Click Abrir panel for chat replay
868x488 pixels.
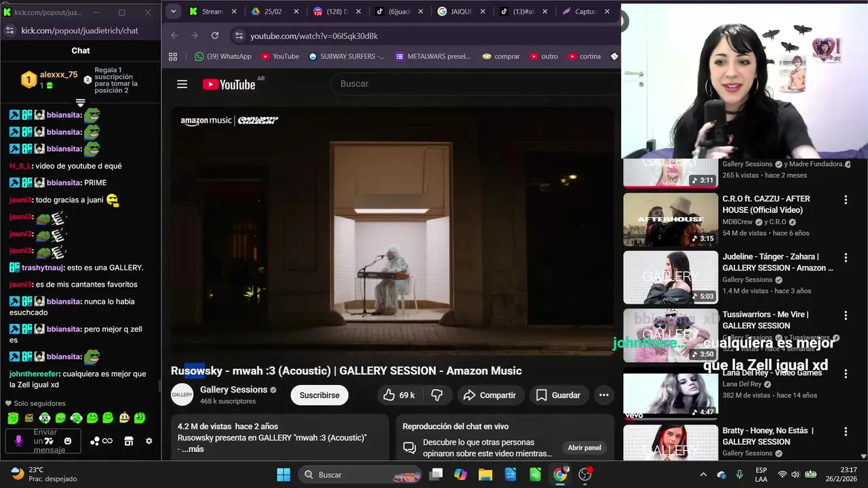[x=585, y=448]
